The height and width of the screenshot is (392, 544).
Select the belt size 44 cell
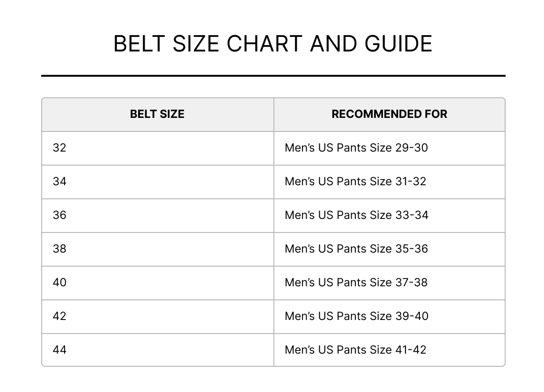tap(59, 350)
